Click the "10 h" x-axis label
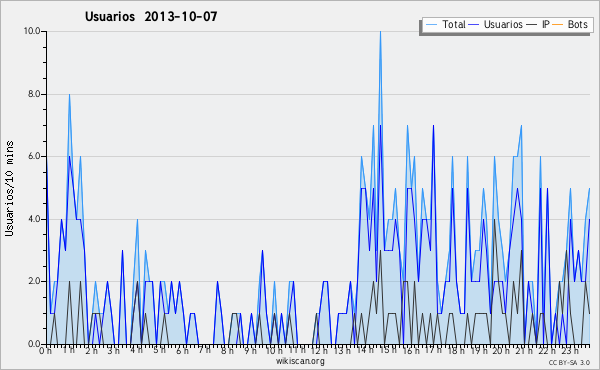Viewport: 600px width, 370px height. pyautogui.click(x=274, y=351)
